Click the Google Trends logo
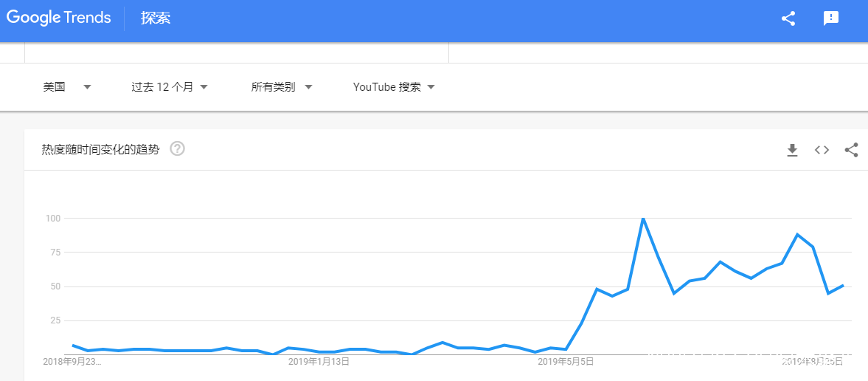 pyautogui.click(x=59, y=18)
